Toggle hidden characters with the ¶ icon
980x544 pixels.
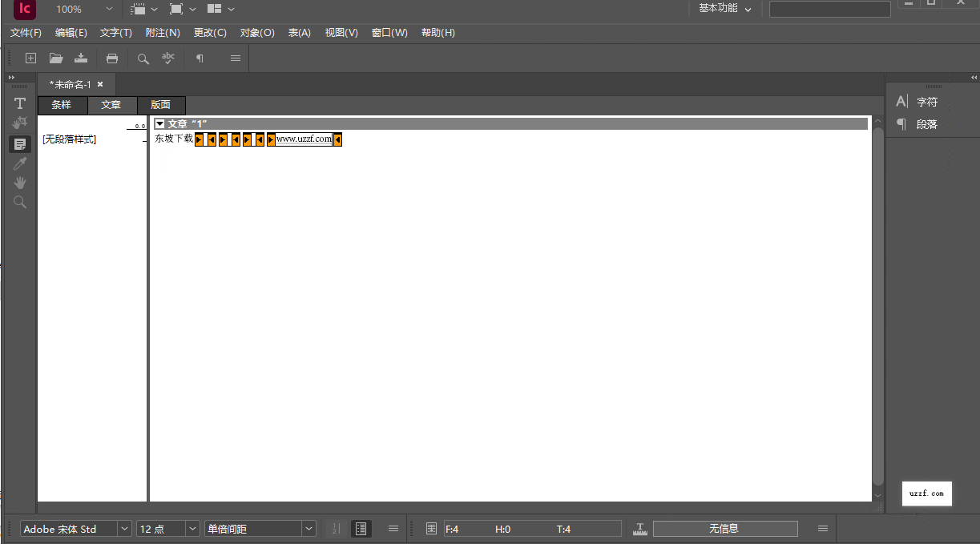[x=200, y=58]
